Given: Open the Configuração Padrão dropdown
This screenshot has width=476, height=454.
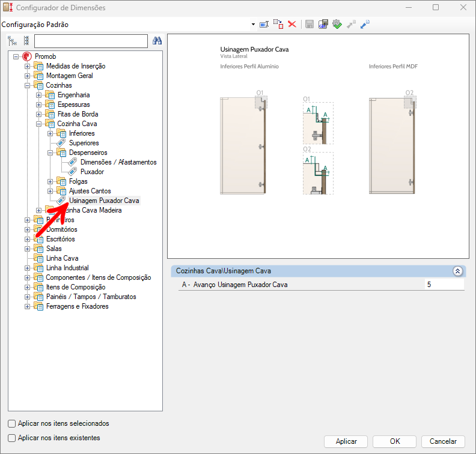Looking at the screenshot, I should click(x=253, y=25).
